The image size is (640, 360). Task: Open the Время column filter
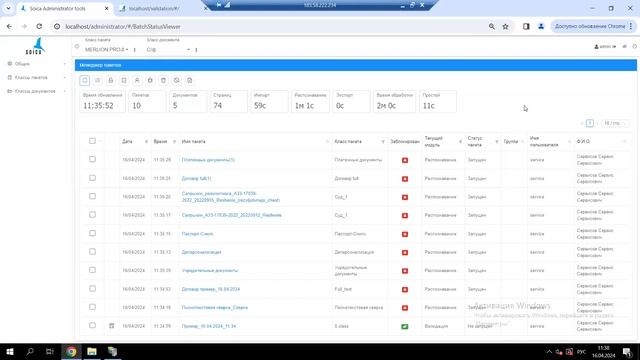click(174, 142)
